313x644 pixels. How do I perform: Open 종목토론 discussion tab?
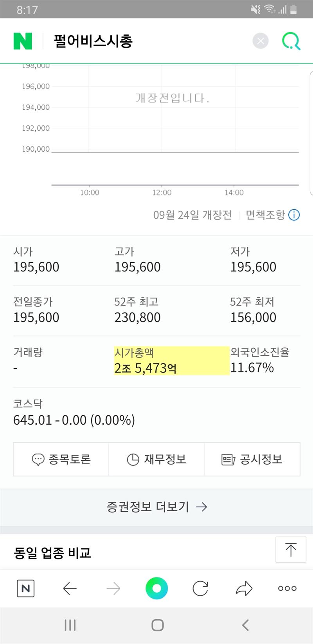61,459
